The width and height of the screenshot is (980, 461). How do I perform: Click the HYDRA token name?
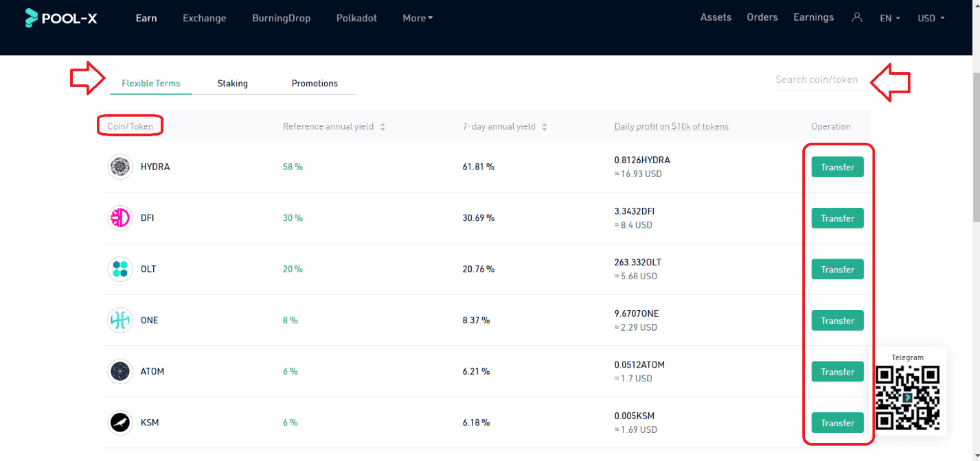coord(155,167)
